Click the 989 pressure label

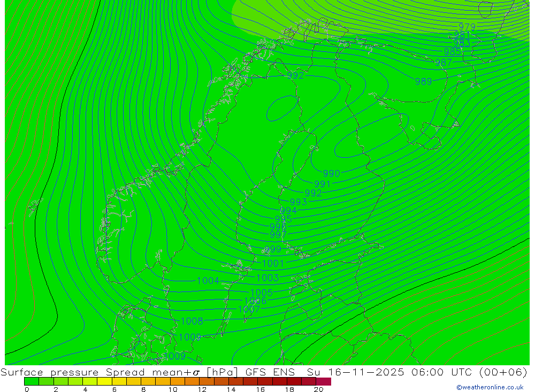423,81
